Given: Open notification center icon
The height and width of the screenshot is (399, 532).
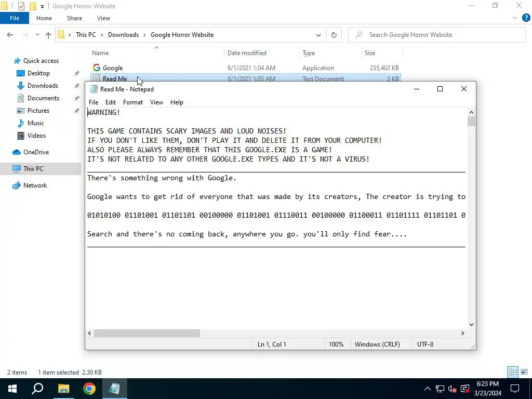Looking at the screenshot, I should (x=515, y=389).
